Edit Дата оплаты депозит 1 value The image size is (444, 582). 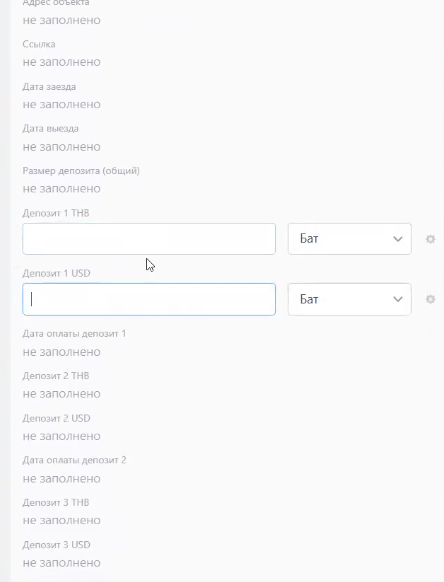pos(62,352)
